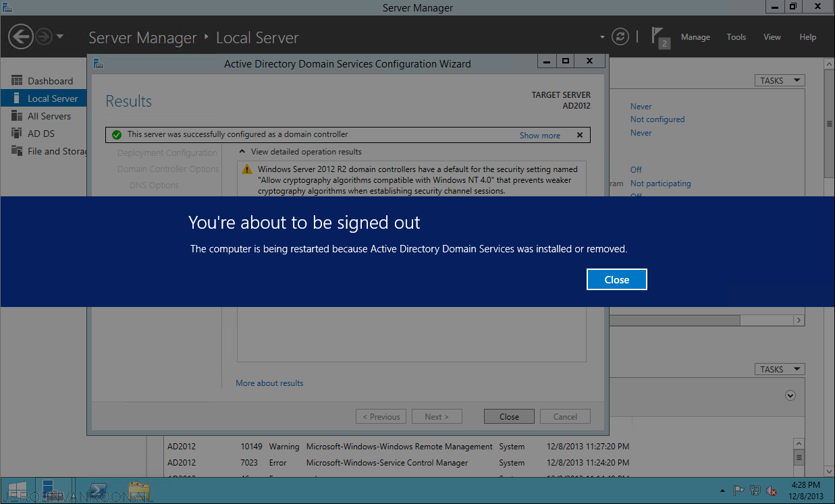Viewport: 835px width, 504px height.
Task: Dismiss the wizard success notification bar
Action: (x=580, y=135)
